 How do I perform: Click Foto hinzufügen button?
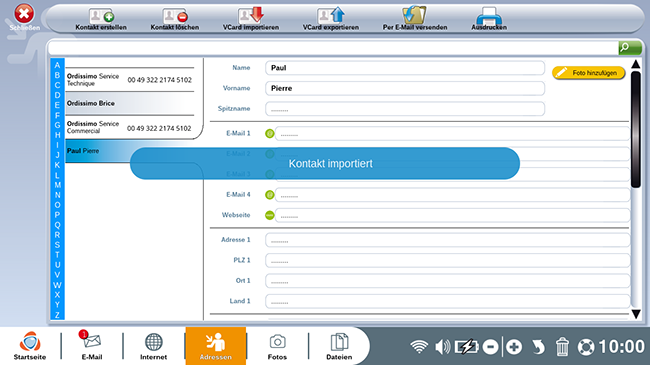pos(588,73)
